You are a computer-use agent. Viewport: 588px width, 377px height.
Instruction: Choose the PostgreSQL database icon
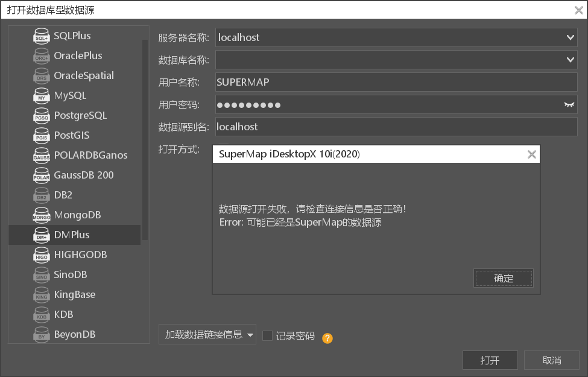coord(41,116)
